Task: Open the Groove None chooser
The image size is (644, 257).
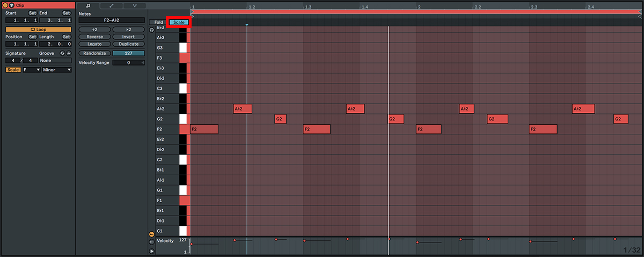Action: tap(55, 61)
